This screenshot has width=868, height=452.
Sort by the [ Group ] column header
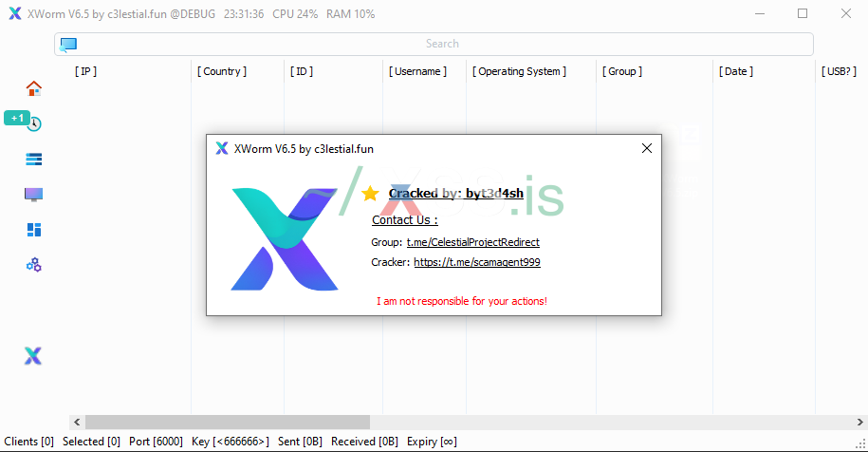pos(622,71)
